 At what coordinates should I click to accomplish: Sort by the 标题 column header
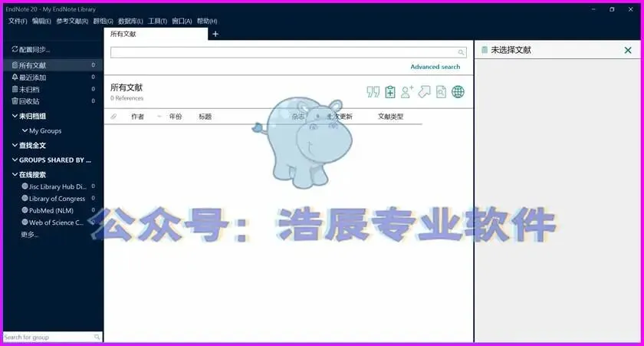[205, 117]
